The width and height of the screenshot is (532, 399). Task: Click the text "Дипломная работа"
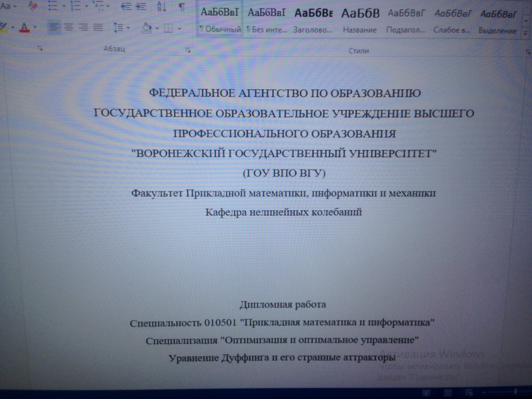point(283,304)
